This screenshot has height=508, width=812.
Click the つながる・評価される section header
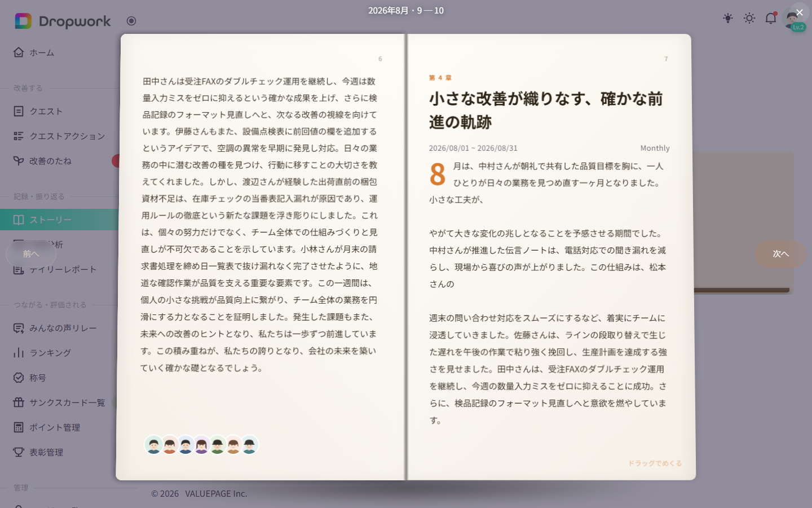tap(50, 305)
